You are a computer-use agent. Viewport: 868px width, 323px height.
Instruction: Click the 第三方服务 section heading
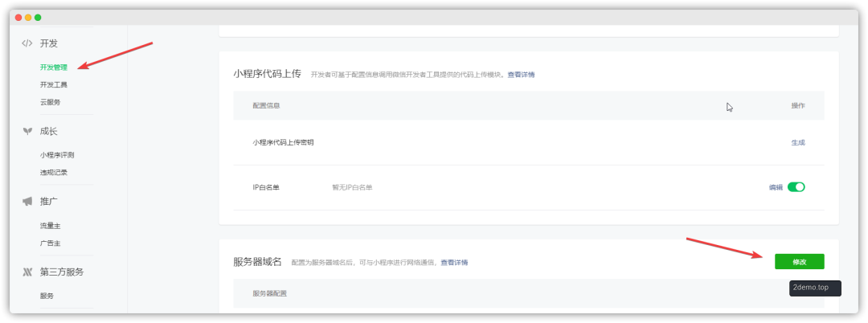coord(62,272)
